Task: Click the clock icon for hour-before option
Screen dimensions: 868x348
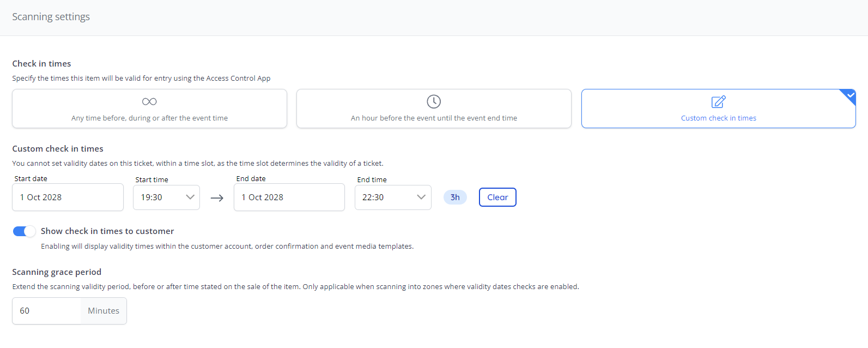Action: point(434,101)
